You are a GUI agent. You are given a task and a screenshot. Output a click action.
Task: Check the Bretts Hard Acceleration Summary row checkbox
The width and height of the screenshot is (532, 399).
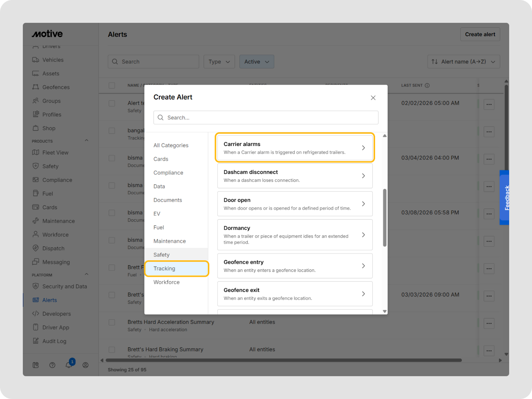click(x=112, y=322)
